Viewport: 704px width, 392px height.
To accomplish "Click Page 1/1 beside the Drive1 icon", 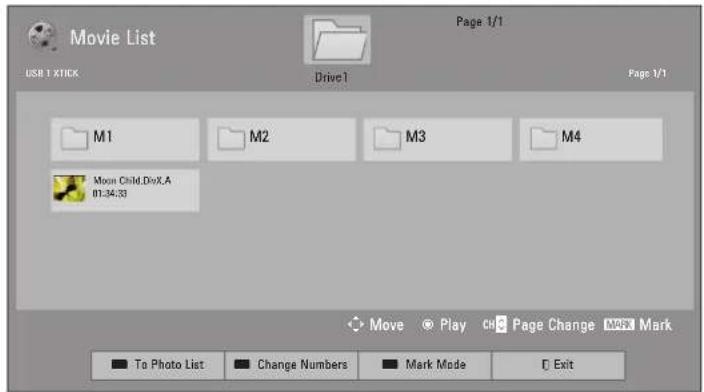I will pyautogui.click(x=480, y=22).
